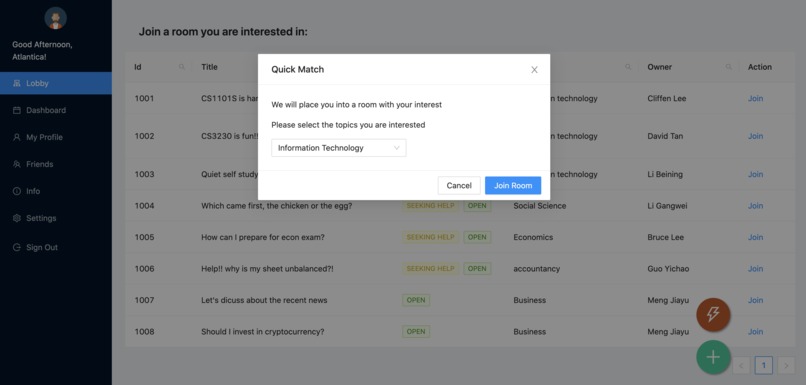Click owner name Cliffen Lee

[667, 98]
